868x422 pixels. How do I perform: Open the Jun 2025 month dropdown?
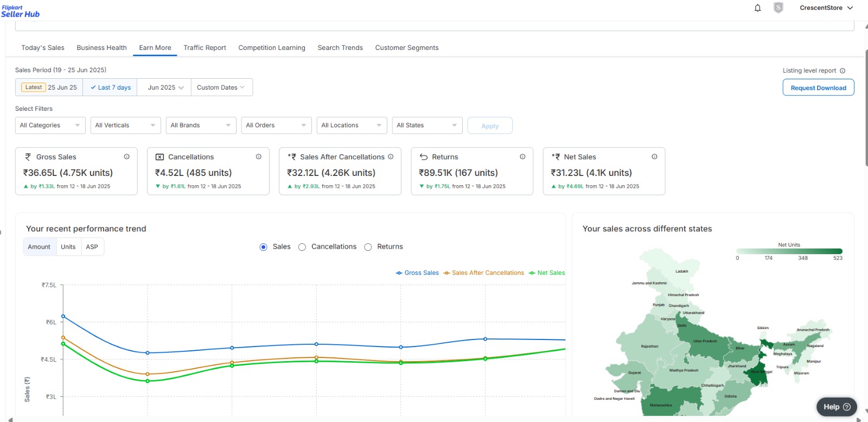click(x=164, y=87)
